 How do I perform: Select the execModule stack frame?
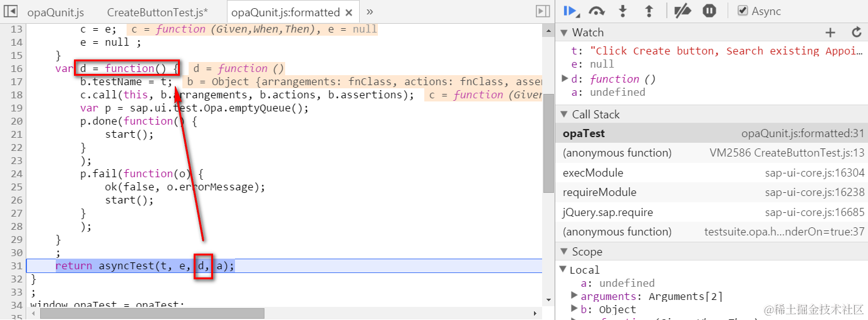click(x=711, y=173)
